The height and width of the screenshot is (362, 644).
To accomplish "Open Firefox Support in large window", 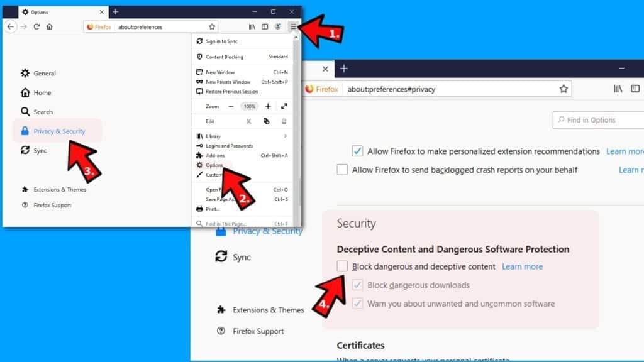I will coord(250,331).
